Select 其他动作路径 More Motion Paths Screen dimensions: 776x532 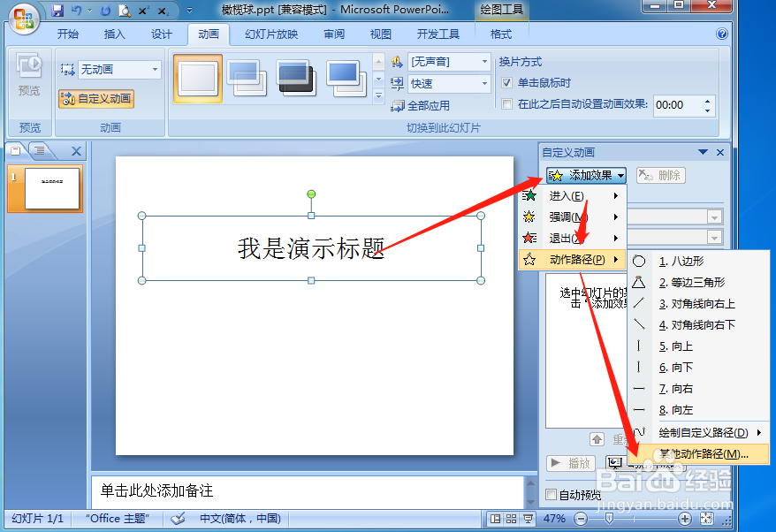click(698, 454)
